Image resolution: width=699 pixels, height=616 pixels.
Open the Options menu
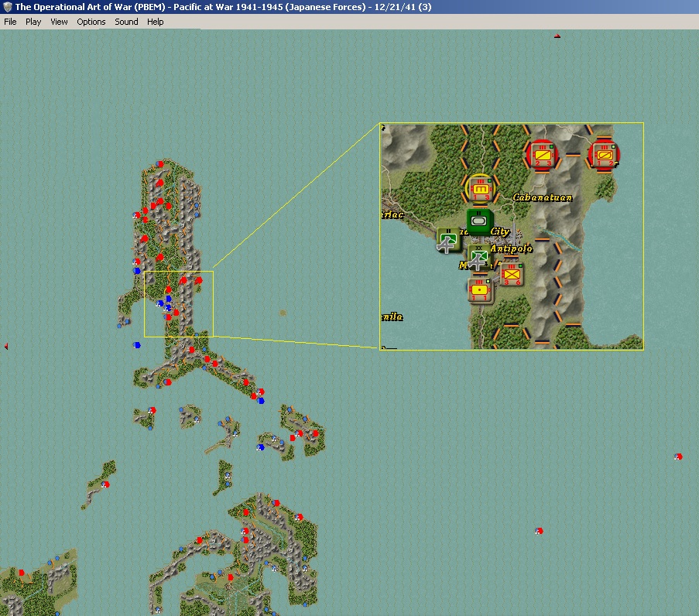91,22
